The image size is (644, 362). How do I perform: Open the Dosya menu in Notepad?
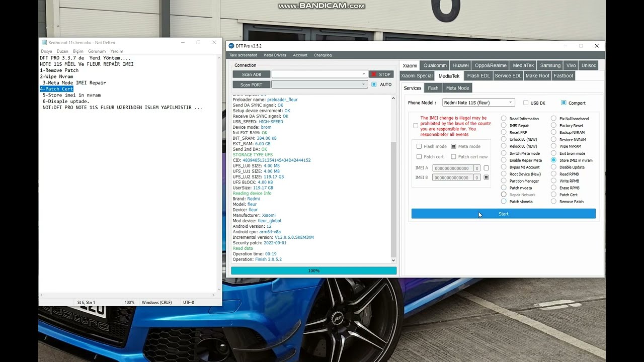46,51
